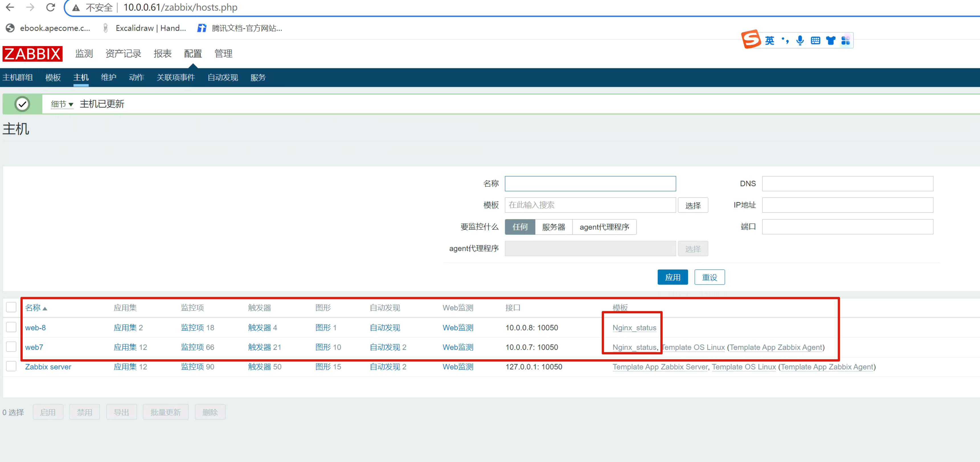Expand the 细节 details dropdown
Image resolution: width=980 pixels, height=462 pixels.
point(61,104)
